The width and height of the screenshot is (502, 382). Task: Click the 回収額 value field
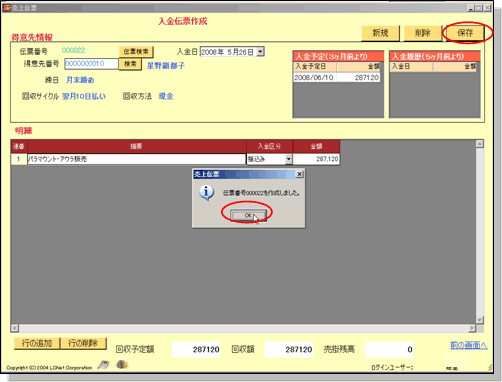pyautogui.click(x=289, y=349)
